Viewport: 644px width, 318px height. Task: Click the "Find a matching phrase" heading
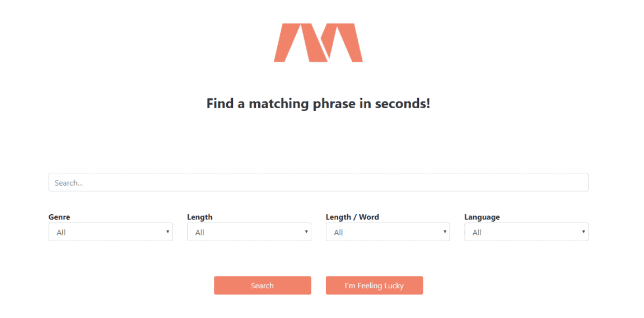coord(318,104)
